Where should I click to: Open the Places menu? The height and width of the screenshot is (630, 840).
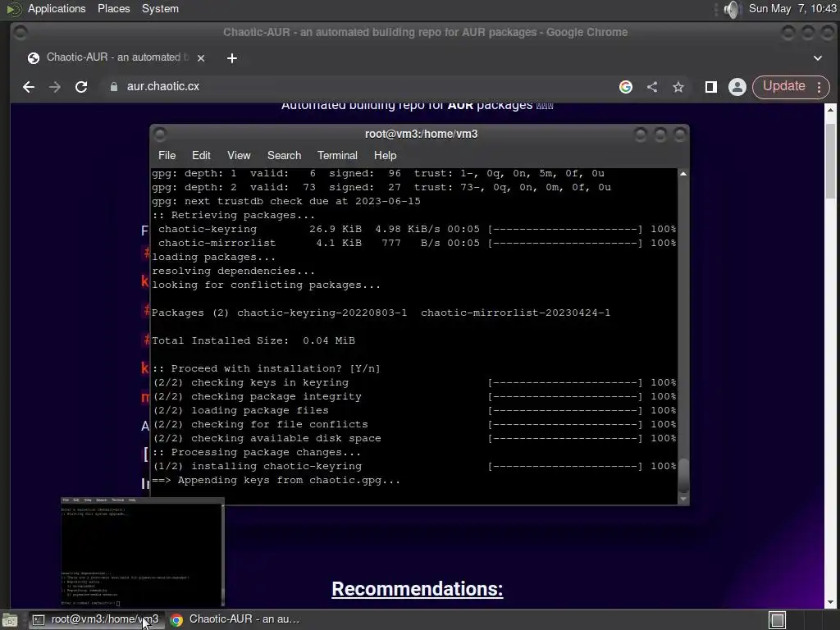pos(113,8)
